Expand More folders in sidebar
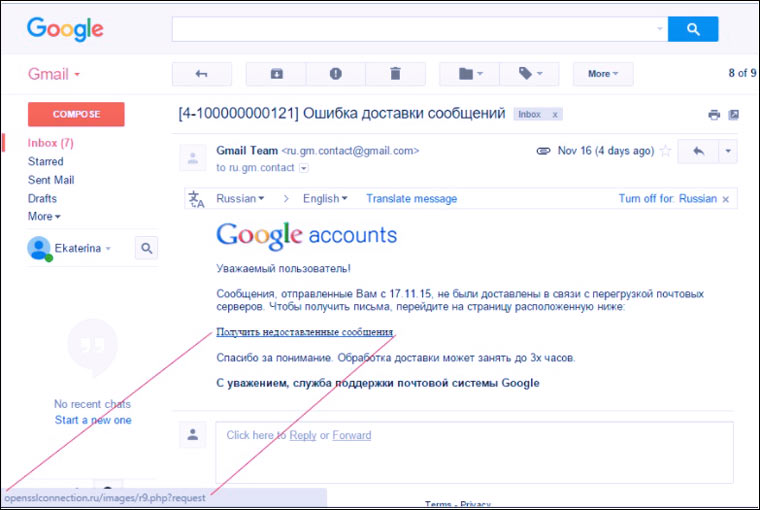 click(44, 216)
